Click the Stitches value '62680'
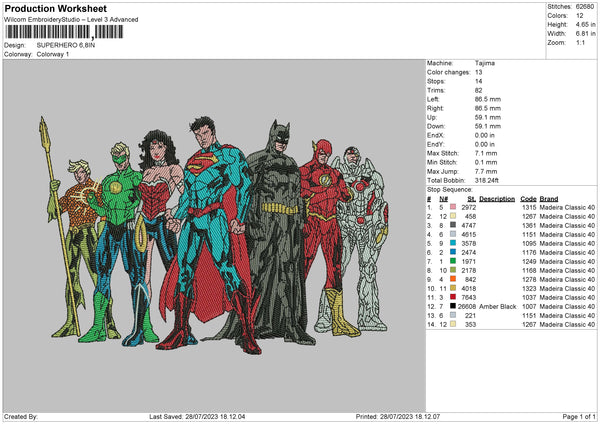The image size is (600, 424). click(x=585, y=7)
